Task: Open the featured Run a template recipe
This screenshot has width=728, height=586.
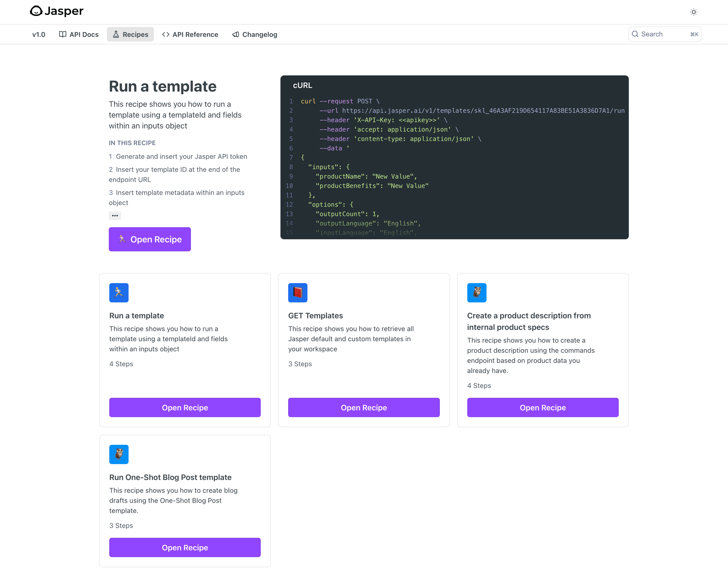Action: click(150, 239)
